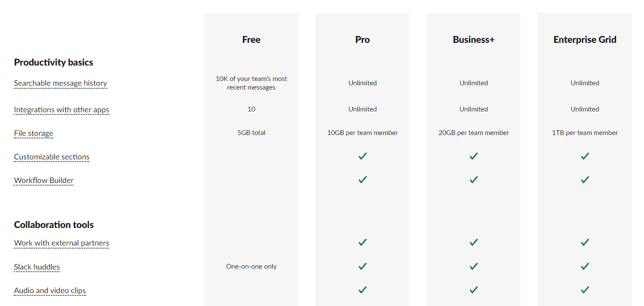Click the Business+ checkmark for Workflow Builder
The height and width of the screenshot is (306, 644).
473,180
